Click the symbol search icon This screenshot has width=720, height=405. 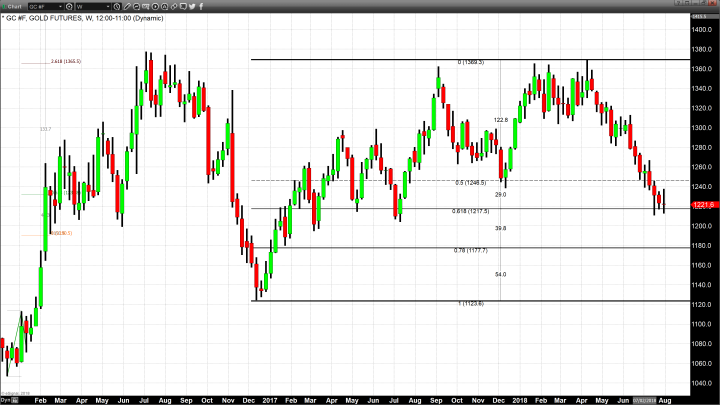(69, 6)
